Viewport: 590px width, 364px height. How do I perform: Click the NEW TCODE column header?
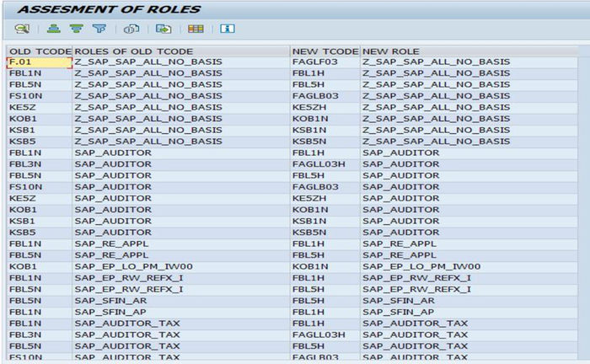[x=324, y=51]
